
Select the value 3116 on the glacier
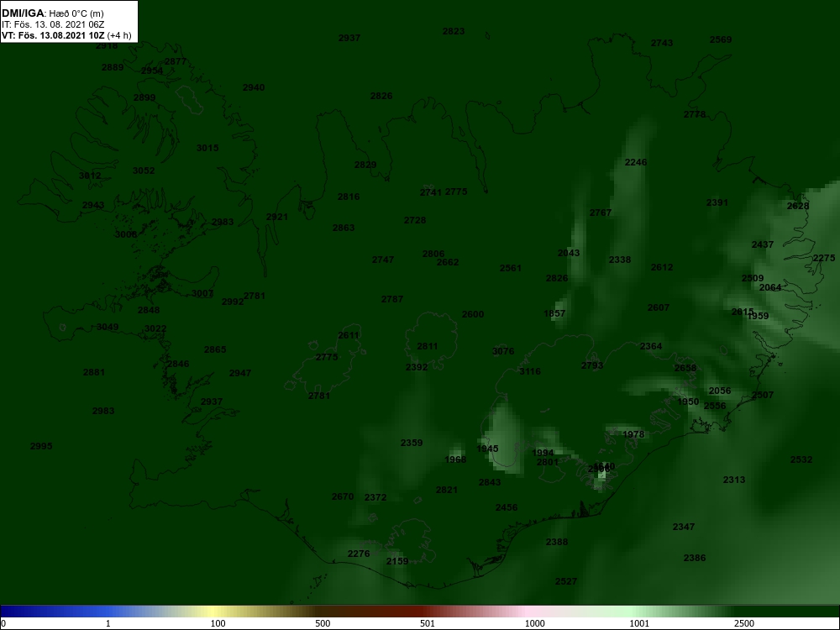tap(530, 371)
